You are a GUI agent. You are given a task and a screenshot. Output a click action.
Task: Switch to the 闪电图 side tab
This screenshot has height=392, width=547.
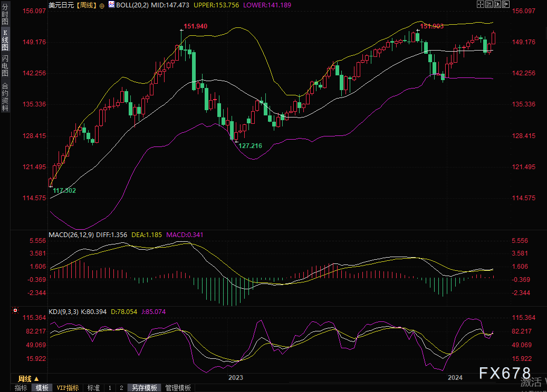click(5, 65)
